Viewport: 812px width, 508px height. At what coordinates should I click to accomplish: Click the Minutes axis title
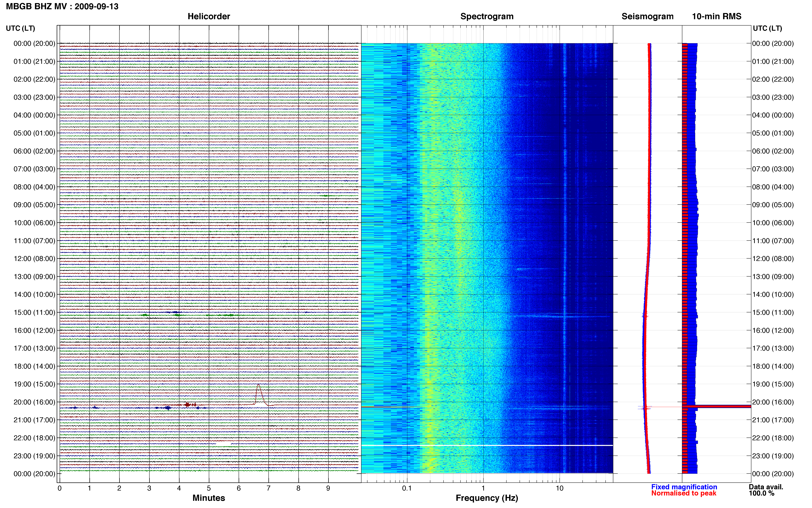coord(208,498)
